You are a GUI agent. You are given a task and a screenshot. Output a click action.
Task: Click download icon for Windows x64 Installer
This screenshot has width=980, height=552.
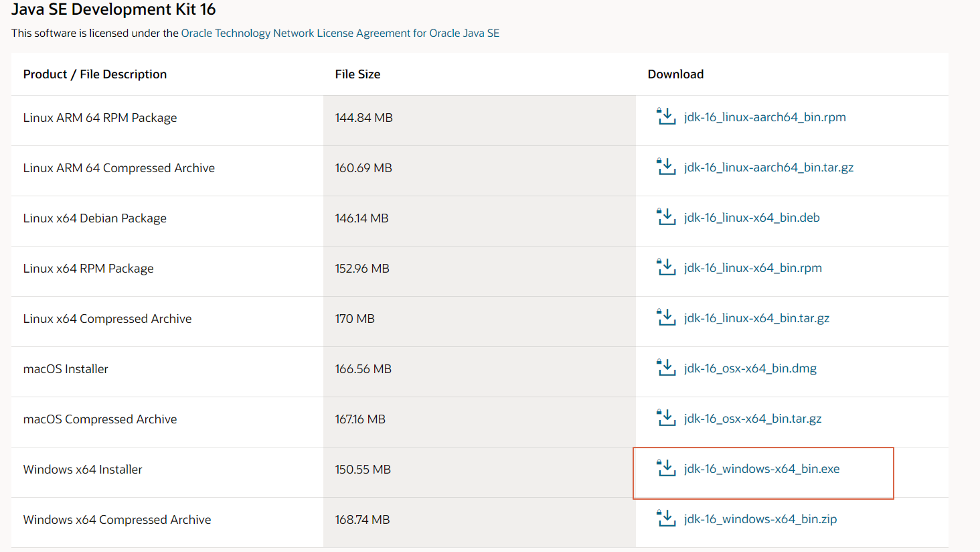pos(666,468)
